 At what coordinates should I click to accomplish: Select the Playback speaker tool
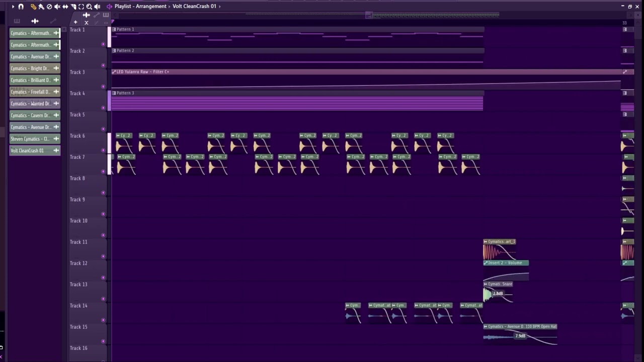click(97, 7)
